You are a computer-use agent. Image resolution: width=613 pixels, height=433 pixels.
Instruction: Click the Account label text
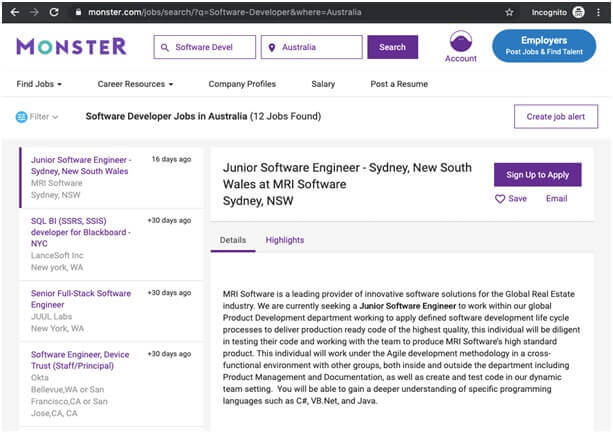coord(461,59)
